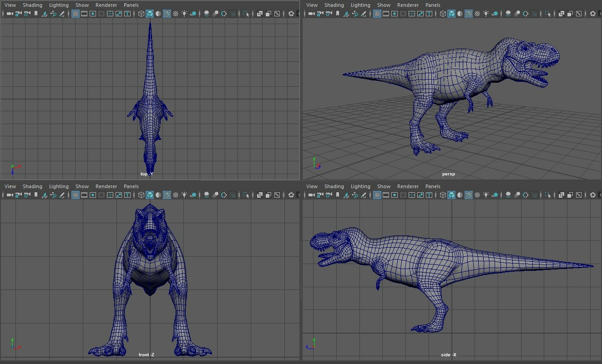
Task: Toggle grid display in the front viewport
Action: [x=75, y=195]
